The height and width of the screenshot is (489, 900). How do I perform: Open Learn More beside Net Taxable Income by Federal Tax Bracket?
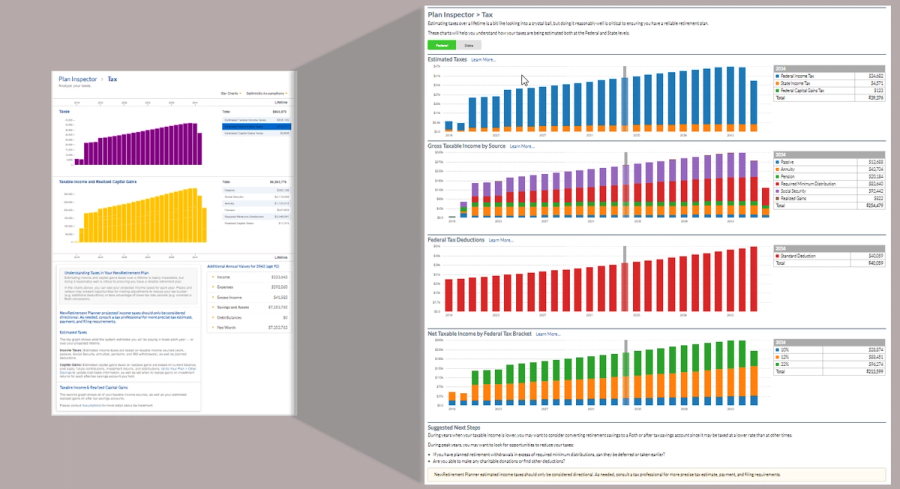(x=548, y=334)
